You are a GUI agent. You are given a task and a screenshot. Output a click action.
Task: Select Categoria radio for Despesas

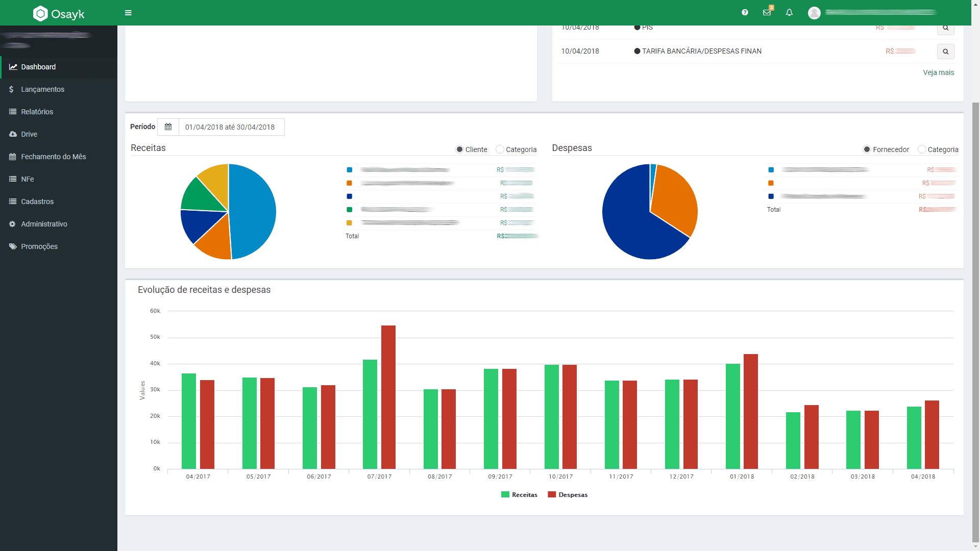921,149
